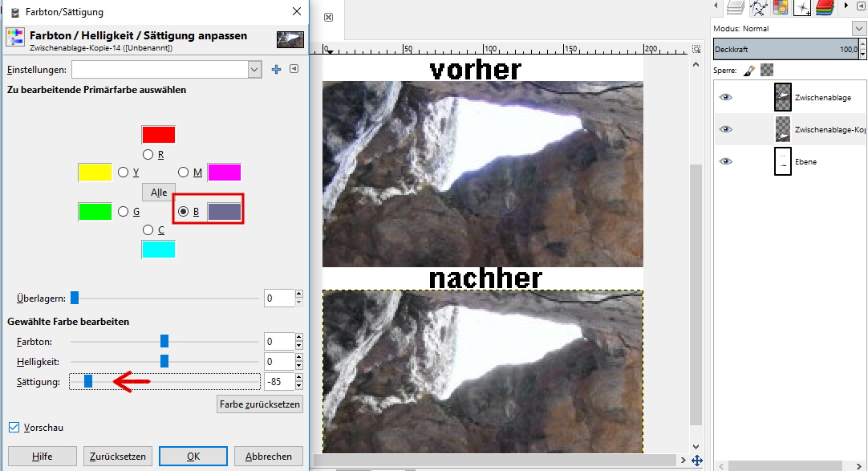Image resolution: width=868 pixels, height=471 pixels.
Task: Close the image tab with X icon
Action: pyautogui.click(x=328, y=17)
